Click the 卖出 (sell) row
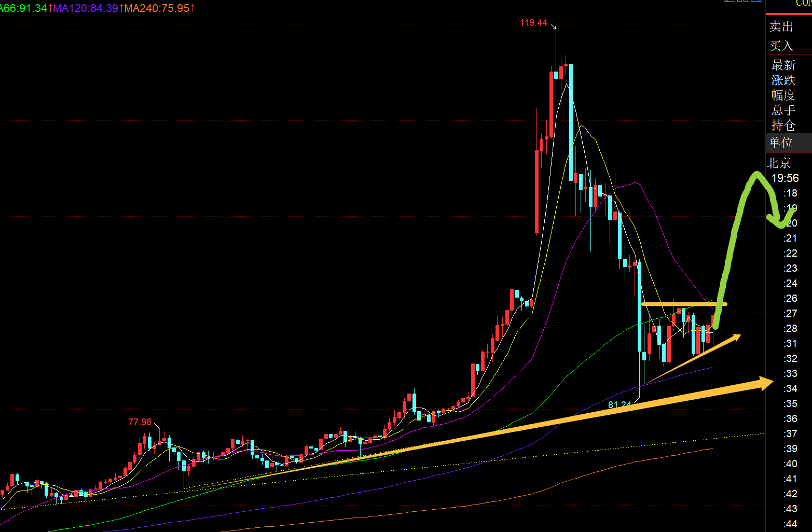This screenshot has height=532, width=812. point(781,26)
